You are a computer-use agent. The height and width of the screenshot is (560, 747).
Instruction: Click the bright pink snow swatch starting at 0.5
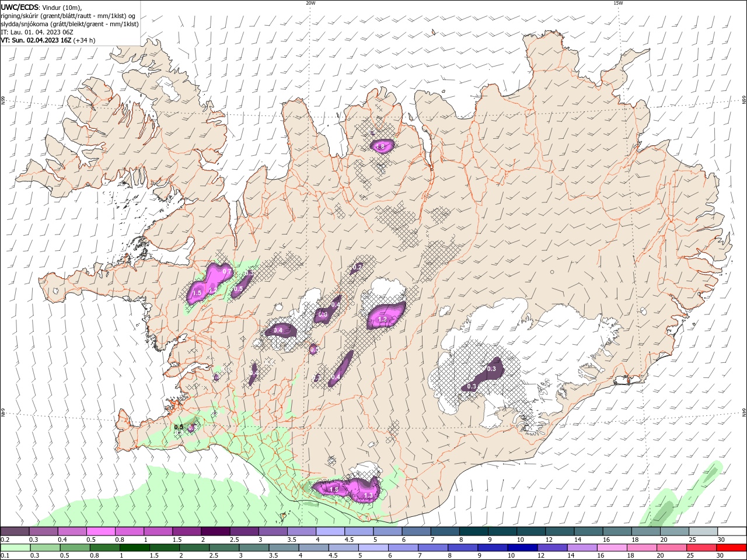pyautogui.click(x=100, y=531)
